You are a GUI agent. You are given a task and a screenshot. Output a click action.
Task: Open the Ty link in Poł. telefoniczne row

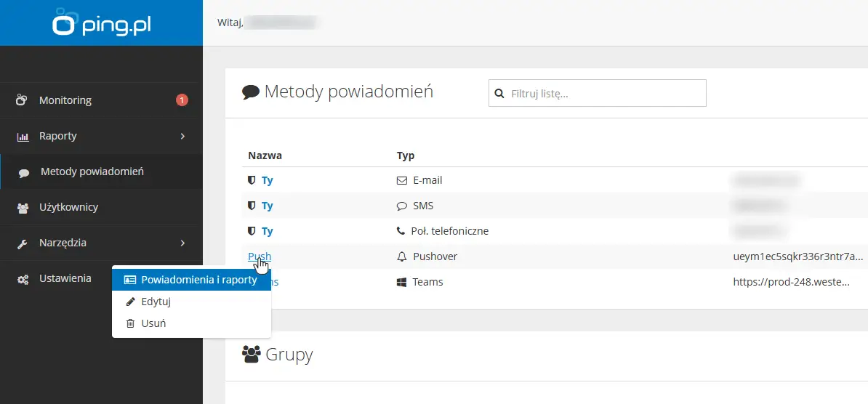pos(268,231)
